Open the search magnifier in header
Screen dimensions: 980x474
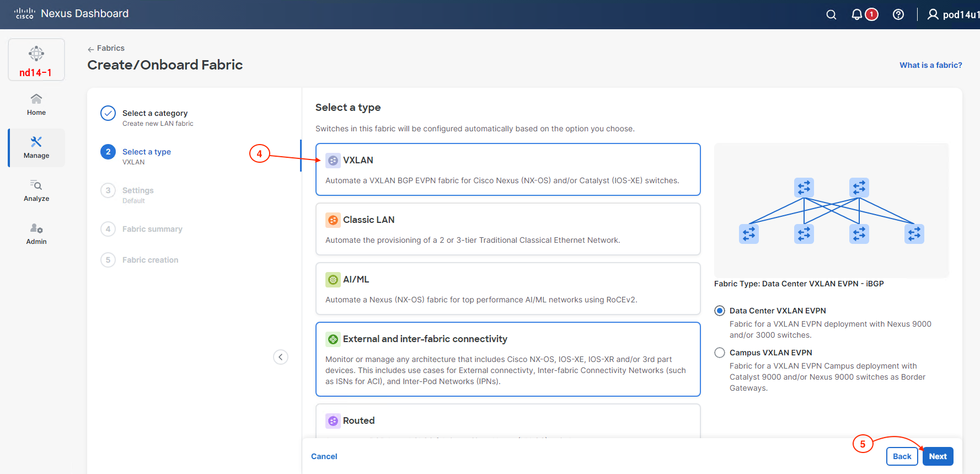[x=831, y=15]
